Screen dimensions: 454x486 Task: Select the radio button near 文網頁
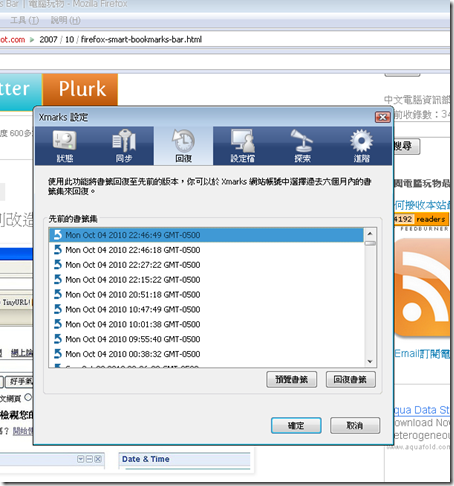click(28, 397)
